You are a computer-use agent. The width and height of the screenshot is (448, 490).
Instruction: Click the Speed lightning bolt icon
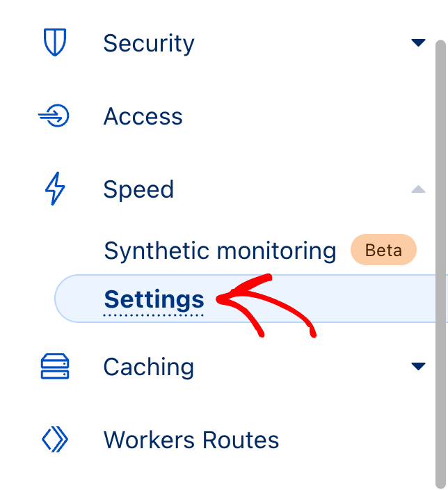tap(54, 189)
